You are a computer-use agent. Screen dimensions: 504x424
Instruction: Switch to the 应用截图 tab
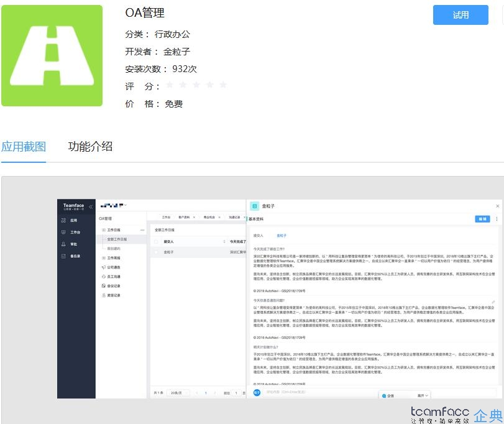coord(24,147)
